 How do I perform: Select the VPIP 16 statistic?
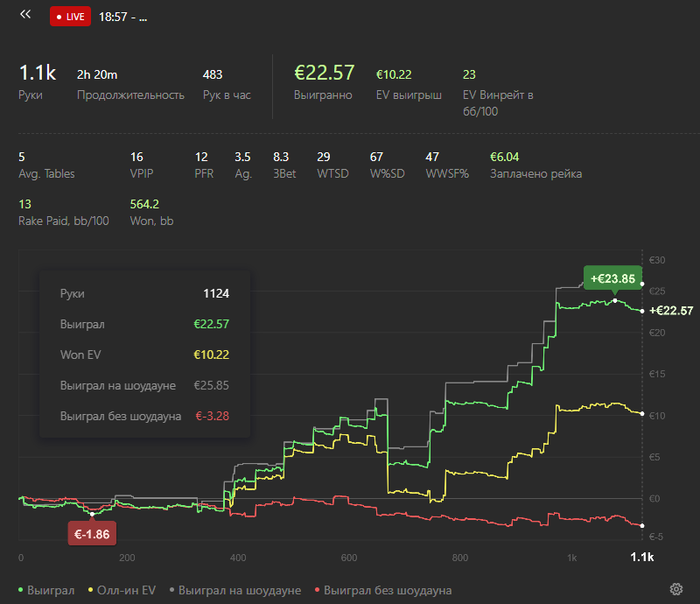141,165
